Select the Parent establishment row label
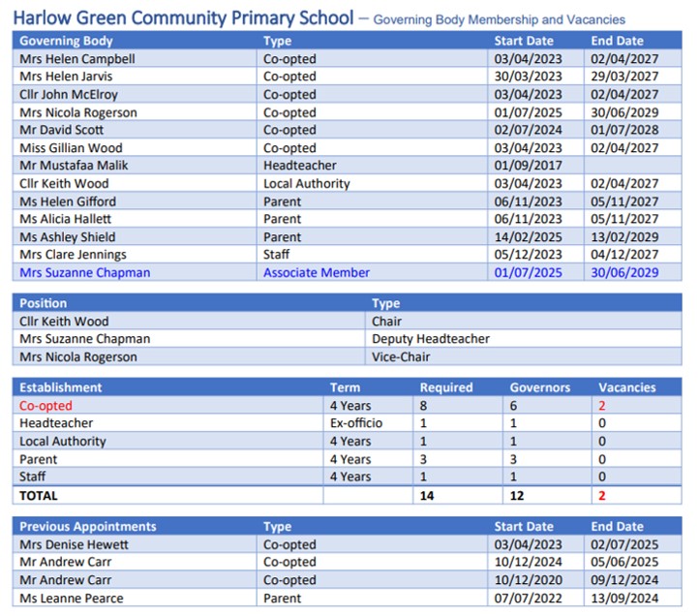 point(39,459)
